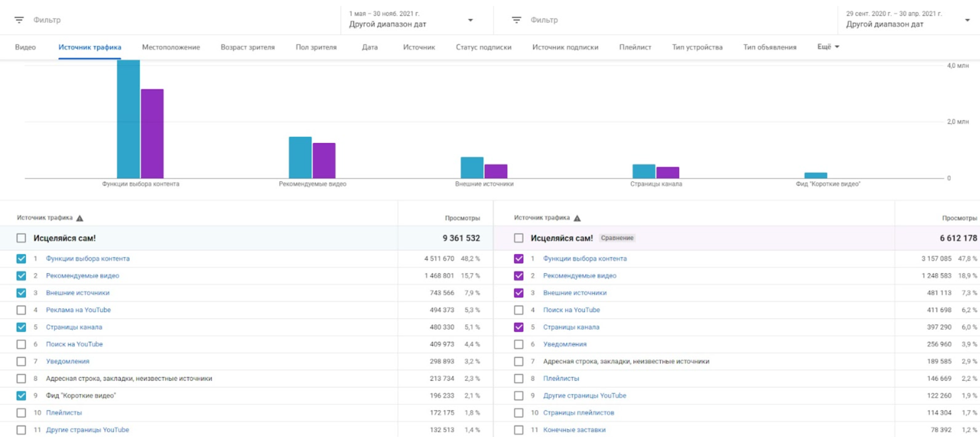Click the purple bar above Рекомендуемые видео
The width and height of the screenshot is (980, 437).
coord(324,161)
